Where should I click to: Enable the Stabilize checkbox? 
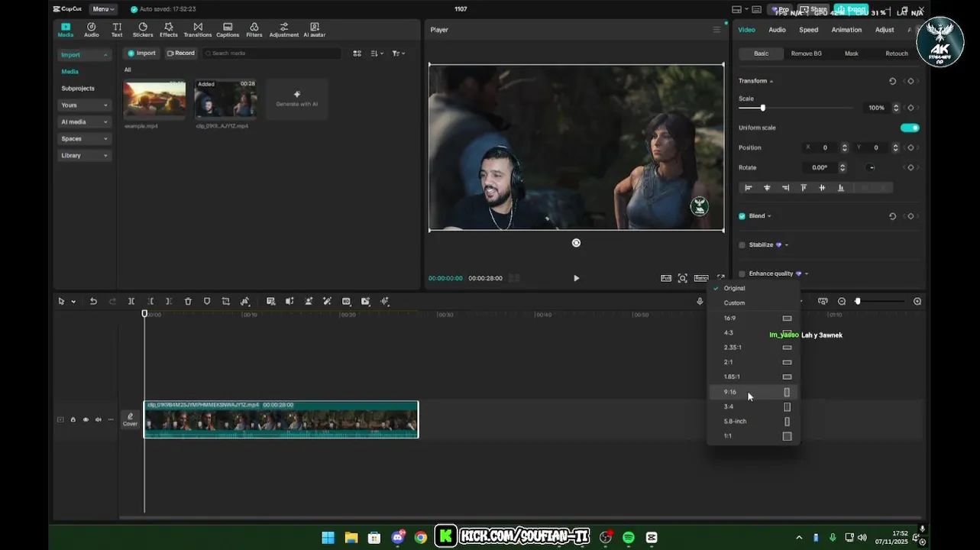pos(742,245)
